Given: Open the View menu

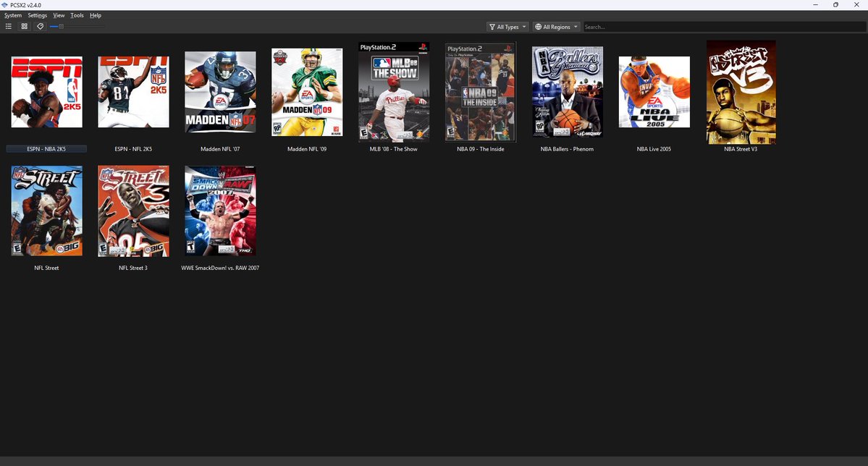Looking at the screenshot, I should point(59,15).
